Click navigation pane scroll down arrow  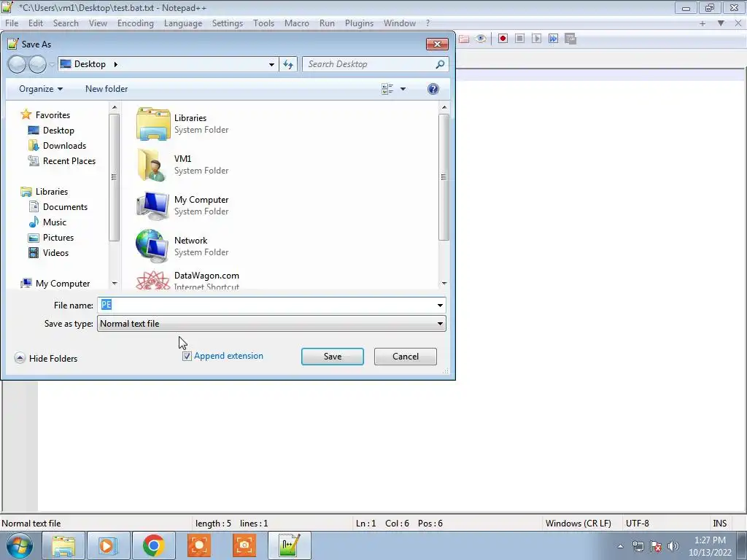point(115,284)
